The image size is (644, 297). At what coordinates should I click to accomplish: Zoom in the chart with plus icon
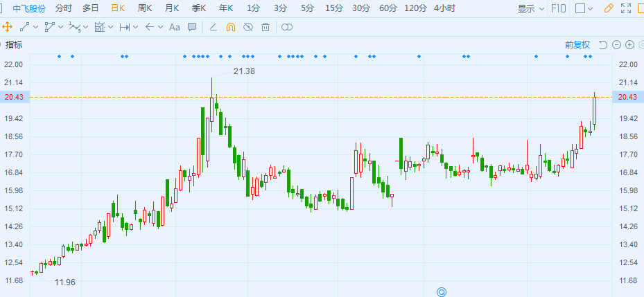click(x=629, y=45)
